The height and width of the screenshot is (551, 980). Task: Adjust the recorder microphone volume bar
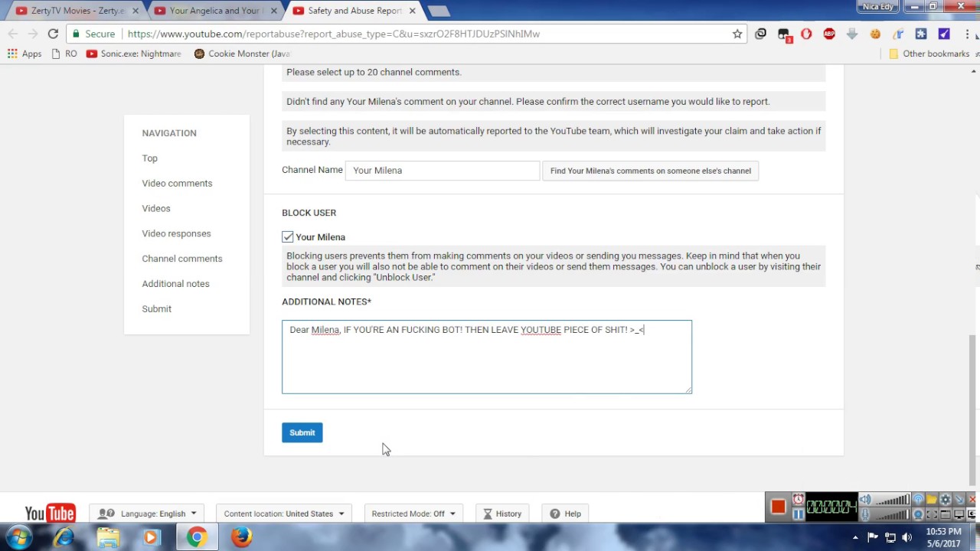click(893, 514)
